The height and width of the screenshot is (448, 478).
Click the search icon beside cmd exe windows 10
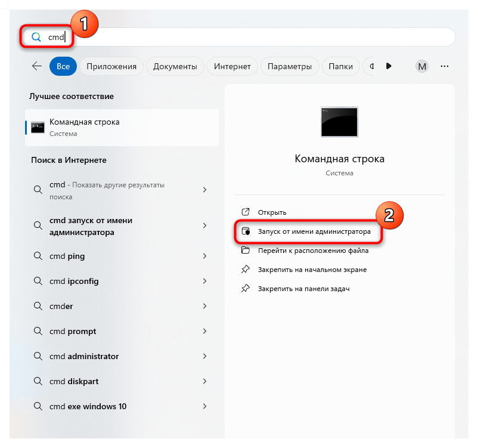pyautogui.click(x=38, y=406)
